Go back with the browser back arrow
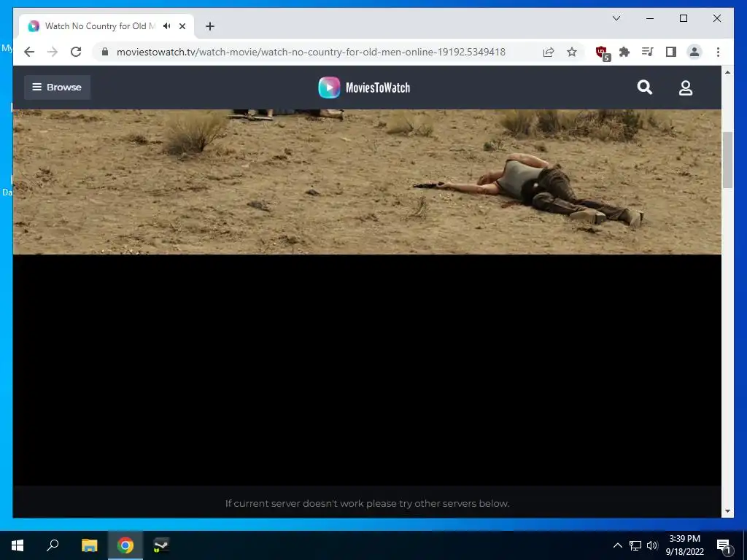The image size is (747, 560). coord(29,52)
